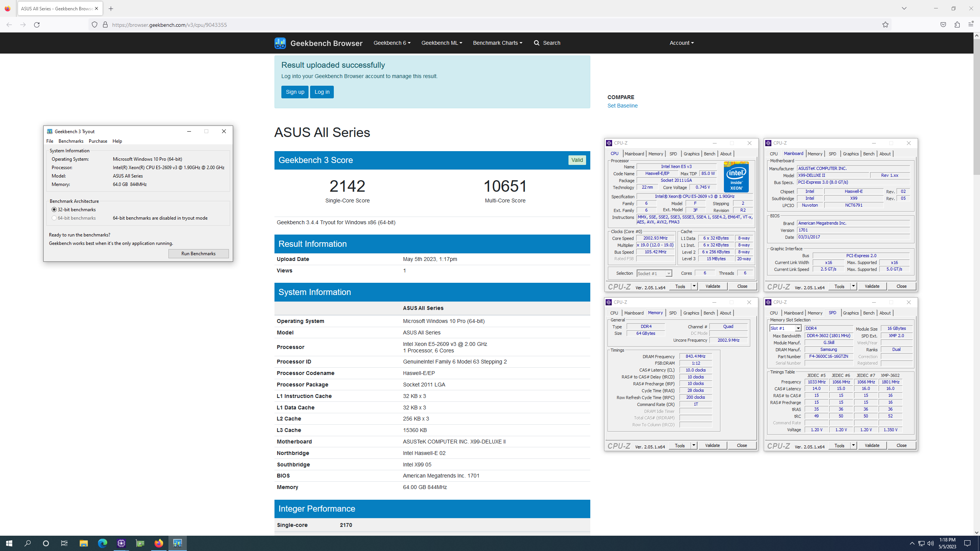Expand the Geekbench ML dropdown menu
This screenshot has width=980, height=551.
(x=442, y=43)
